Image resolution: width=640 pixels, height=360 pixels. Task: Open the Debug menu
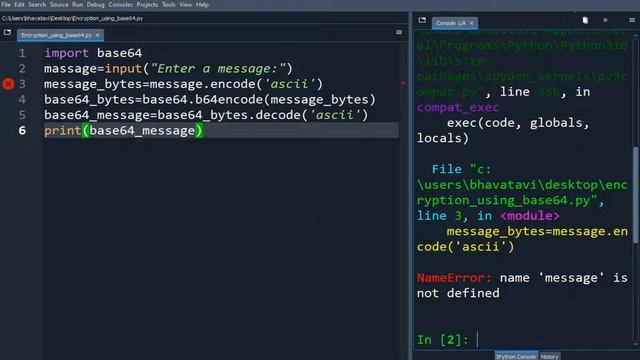tap(96, 4)
